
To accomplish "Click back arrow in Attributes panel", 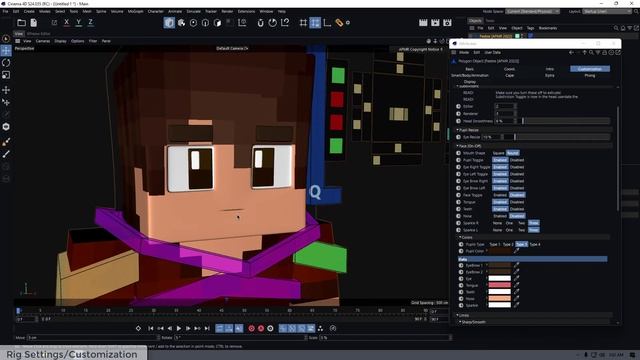I will 571,53.
